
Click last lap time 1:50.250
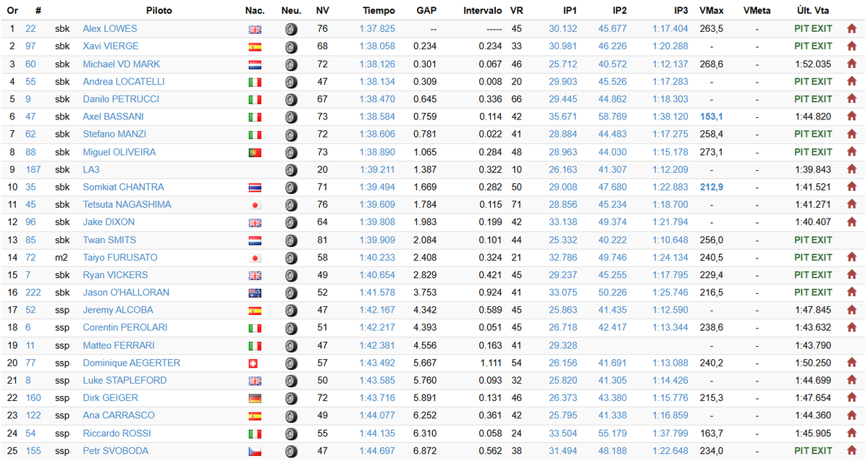(813, 363)
